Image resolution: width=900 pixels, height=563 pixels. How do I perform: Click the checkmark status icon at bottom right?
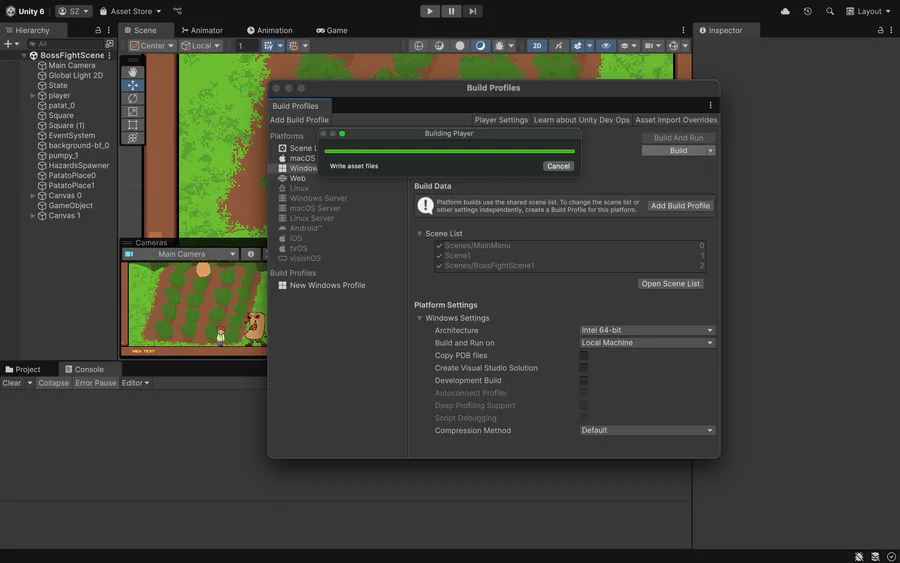coord(891,557)
